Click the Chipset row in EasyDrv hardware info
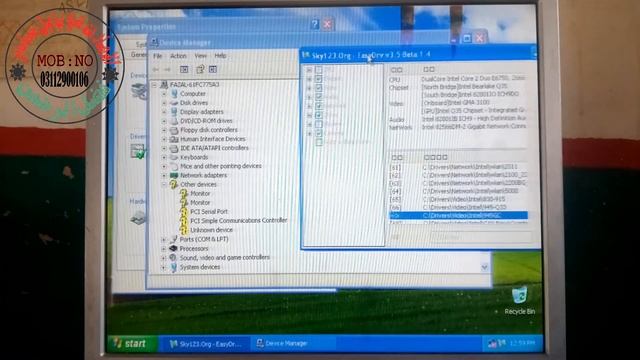640x360 pixels. pyautogui.click(x=458, y=87)
